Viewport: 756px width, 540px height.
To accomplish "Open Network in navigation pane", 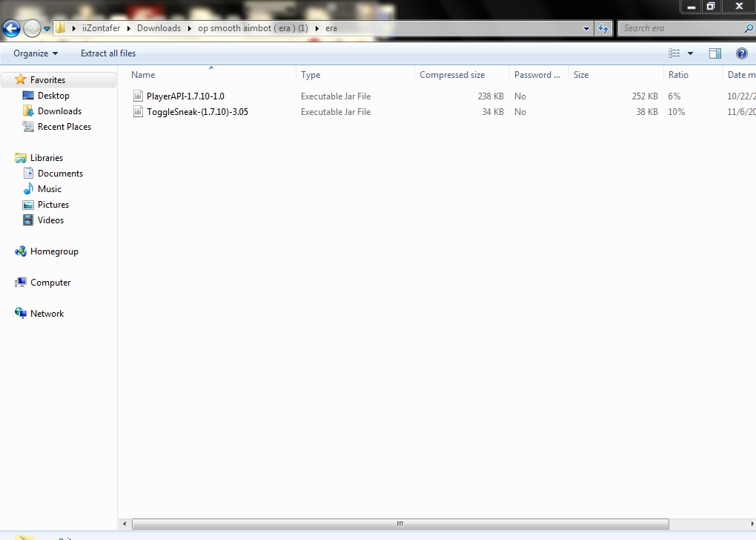I will coord(47,314).
